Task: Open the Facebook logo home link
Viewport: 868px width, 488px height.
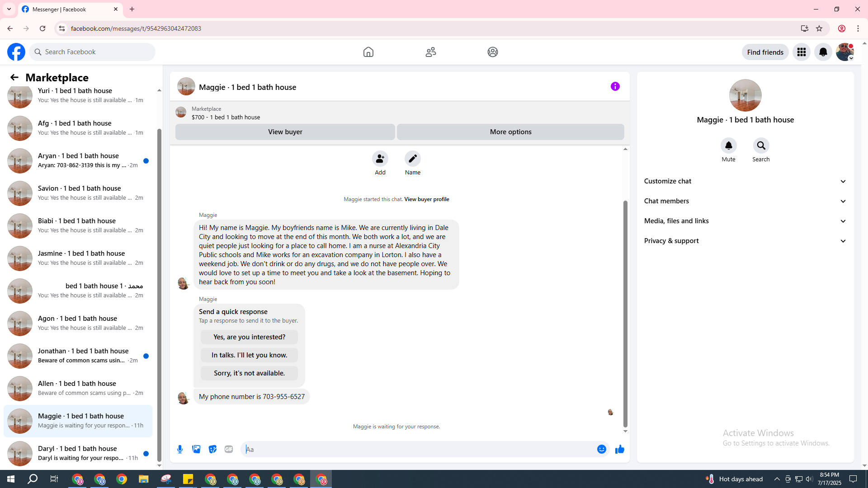Action: point(16,52)
